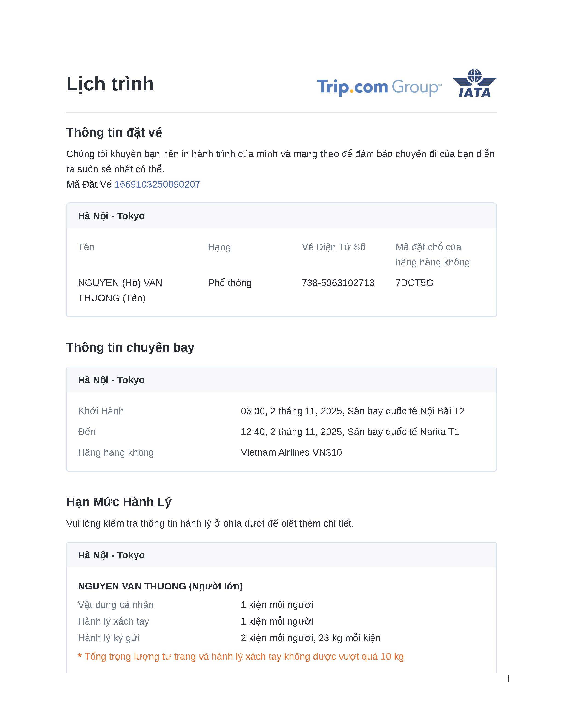563x728 pixels.
Task: Click airline booking code 7DCT5G
Action: 414,283
